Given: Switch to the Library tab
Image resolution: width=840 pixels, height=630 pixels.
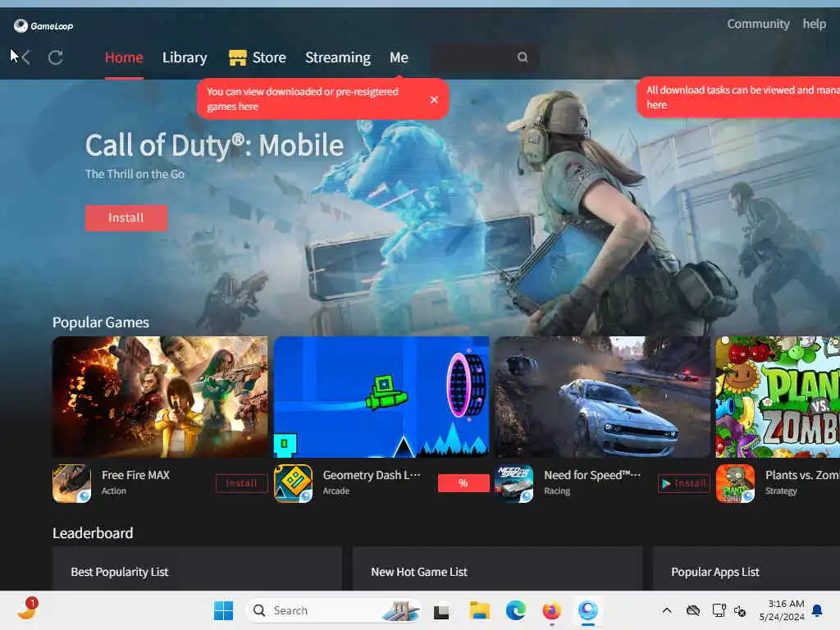Looking at the screenshot, I should click(185, 57).
